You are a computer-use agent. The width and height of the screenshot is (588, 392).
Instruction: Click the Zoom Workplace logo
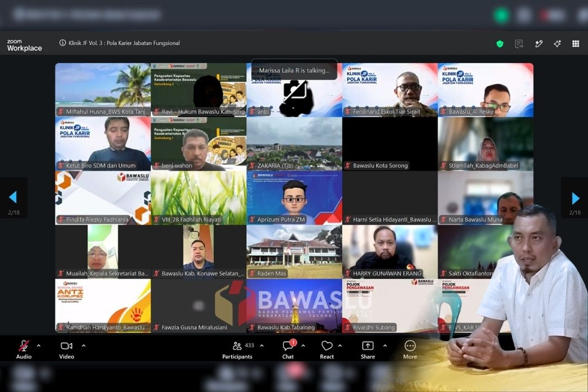[24, 45]
